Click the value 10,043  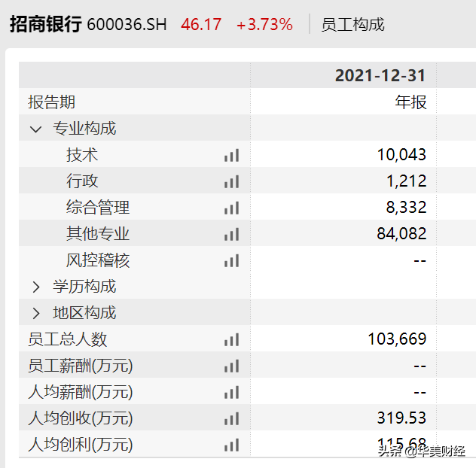tap(401, 155)
